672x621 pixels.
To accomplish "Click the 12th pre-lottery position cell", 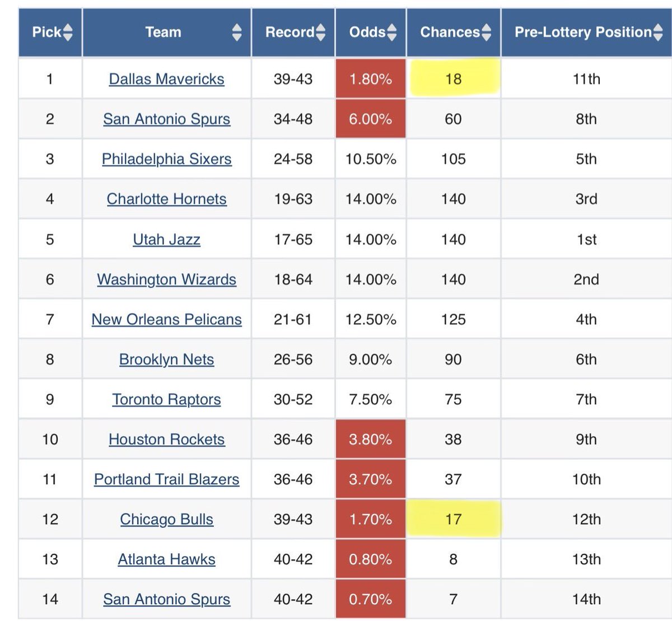I will tap(586, 519).
